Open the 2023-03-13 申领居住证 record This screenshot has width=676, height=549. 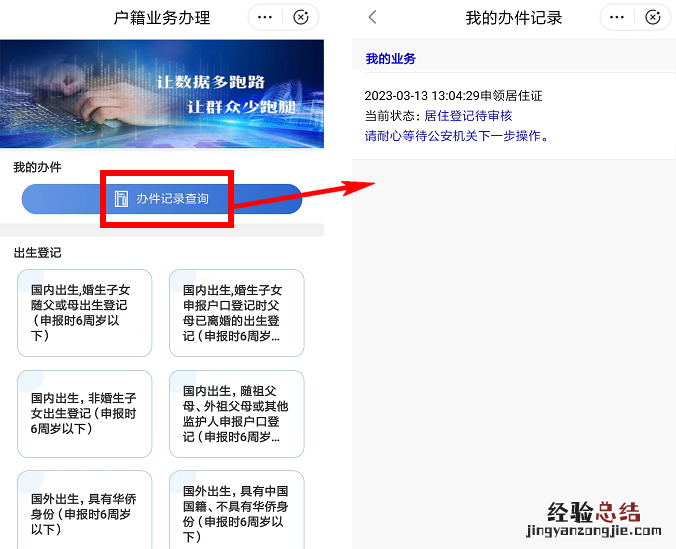tap(513, 116)
